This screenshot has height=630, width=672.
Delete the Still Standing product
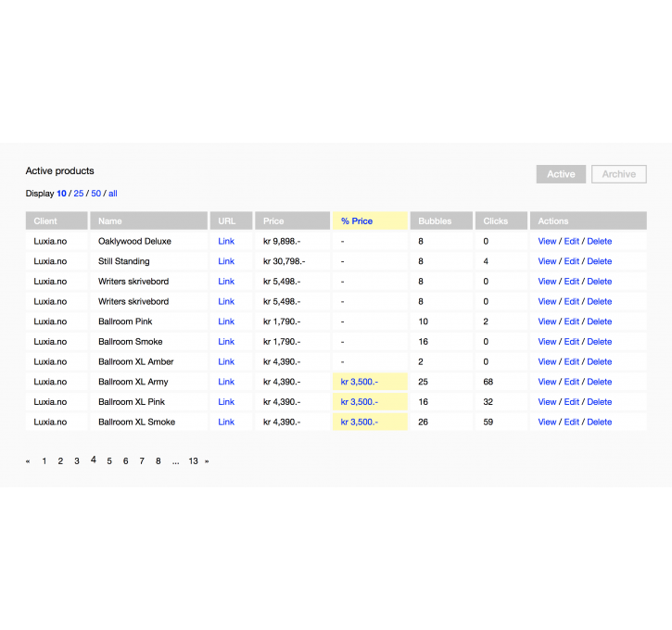[599, 261]
